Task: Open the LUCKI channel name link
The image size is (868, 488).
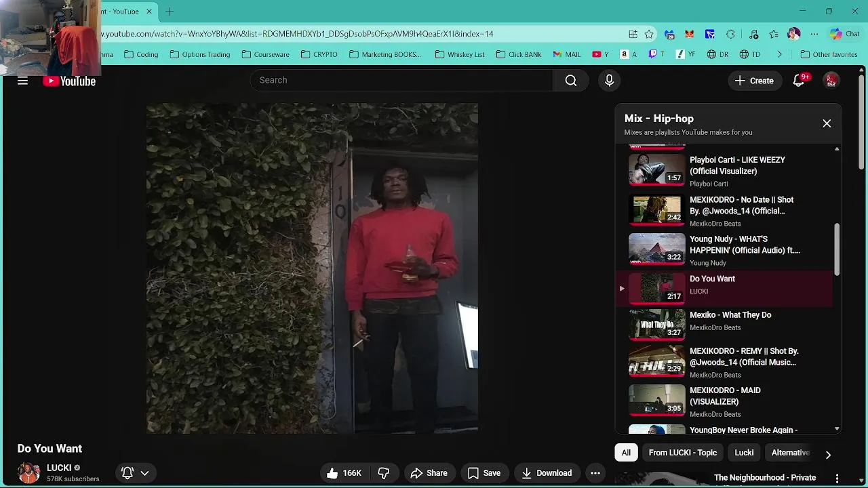Action: [59, 468]
